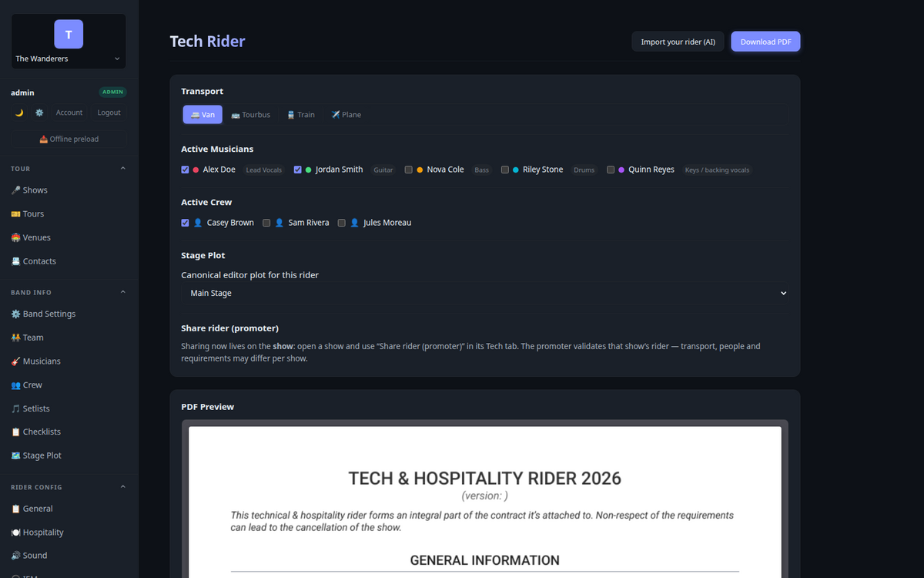Click person icon beside Jules Moreau
The width and height of the screenshot is (924, 578).
[354, 223]
